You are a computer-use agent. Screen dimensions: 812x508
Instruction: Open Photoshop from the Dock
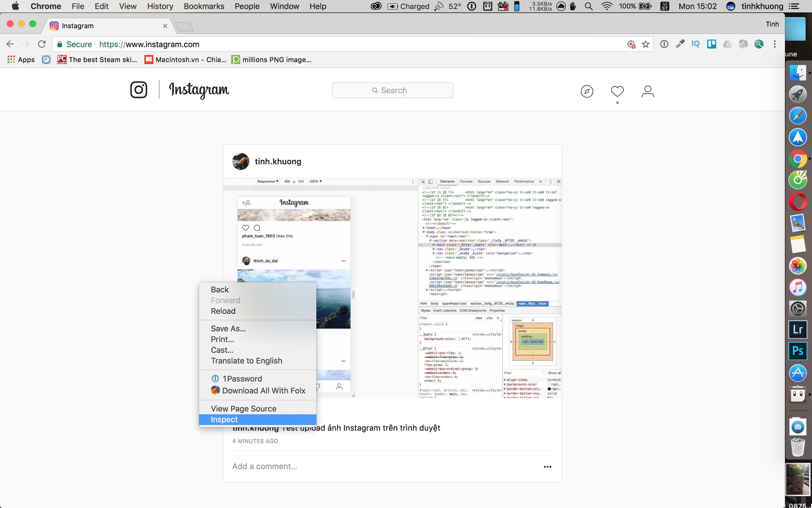798,351
